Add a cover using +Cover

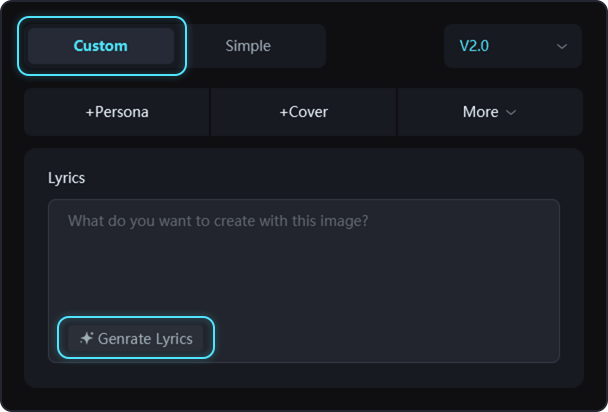click(x=304, y=112)
